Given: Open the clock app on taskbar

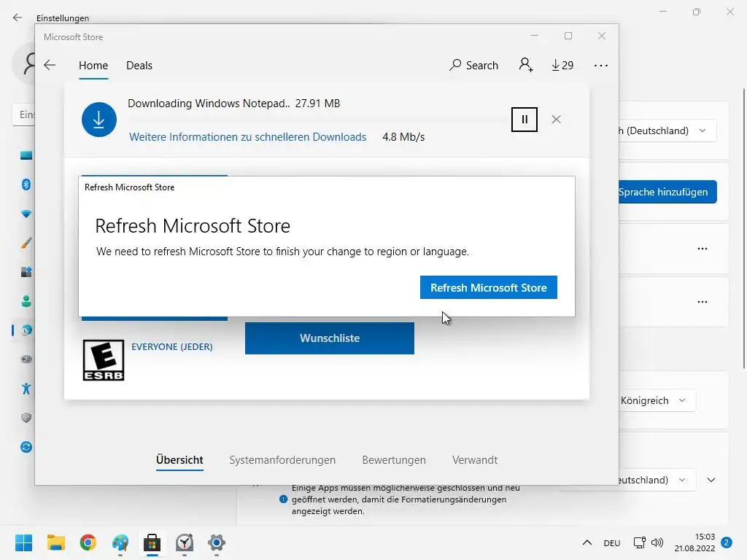Looking at the screenshot, I should (185, 542).
